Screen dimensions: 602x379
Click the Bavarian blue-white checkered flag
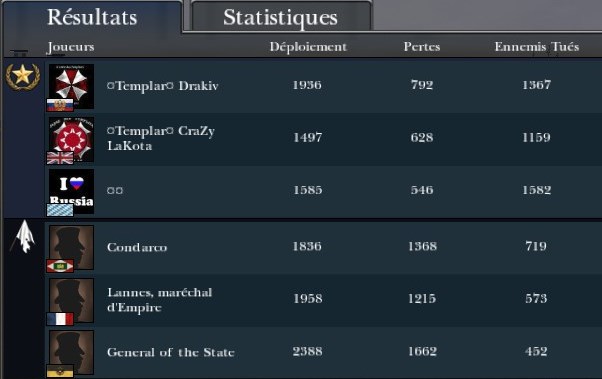point(60,210)
